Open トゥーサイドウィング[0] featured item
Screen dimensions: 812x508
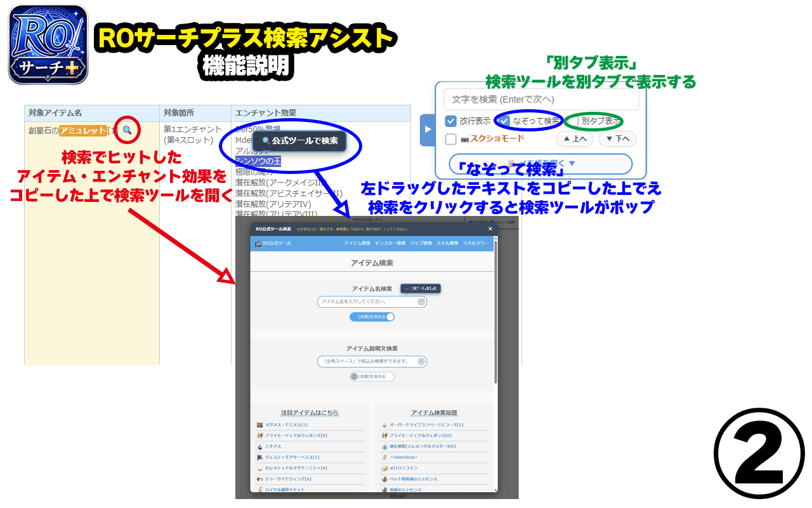point(289,479)
